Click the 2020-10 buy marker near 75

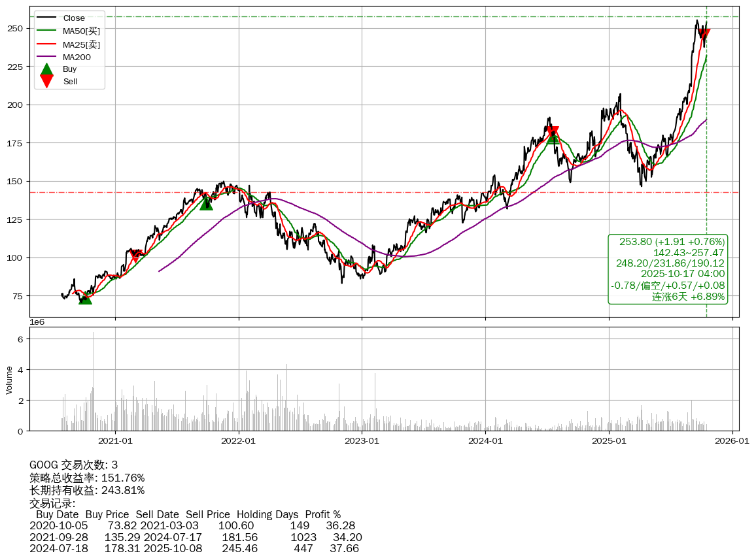coord(85,298)
